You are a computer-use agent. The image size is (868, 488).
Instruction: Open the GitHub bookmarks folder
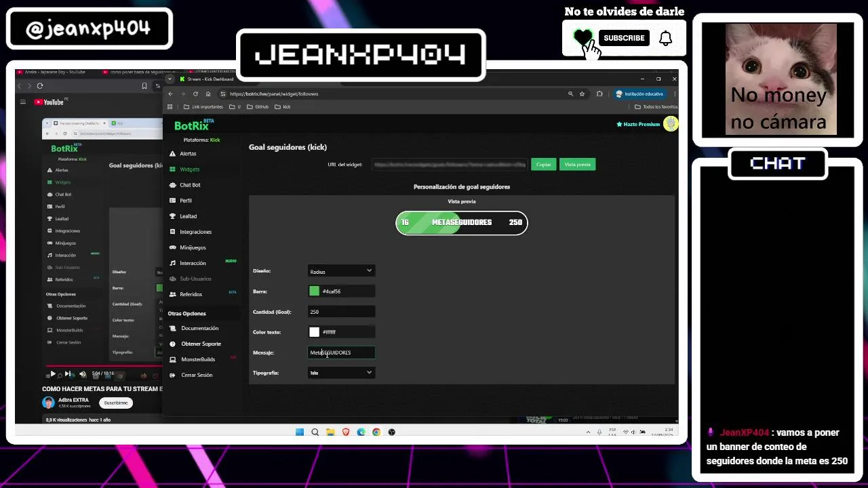(x=258, y=107)
